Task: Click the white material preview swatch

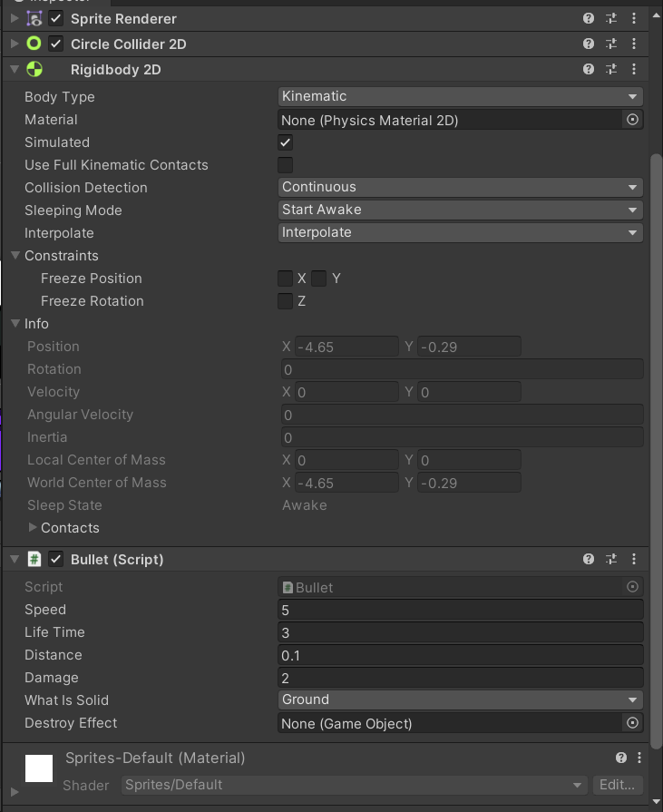Action: pos(39,768)
